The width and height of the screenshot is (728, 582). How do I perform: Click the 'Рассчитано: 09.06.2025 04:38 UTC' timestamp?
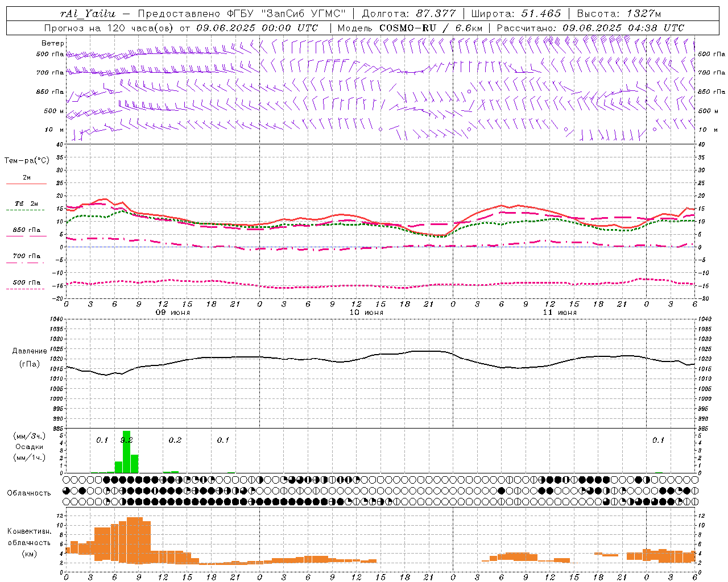coord(590,28)
